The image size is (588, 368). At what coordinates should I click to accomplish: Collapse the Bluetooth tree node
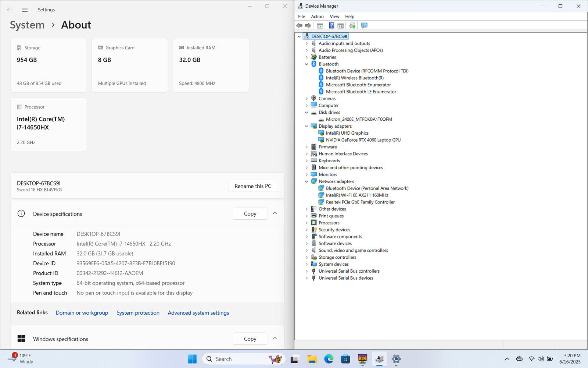306,64
